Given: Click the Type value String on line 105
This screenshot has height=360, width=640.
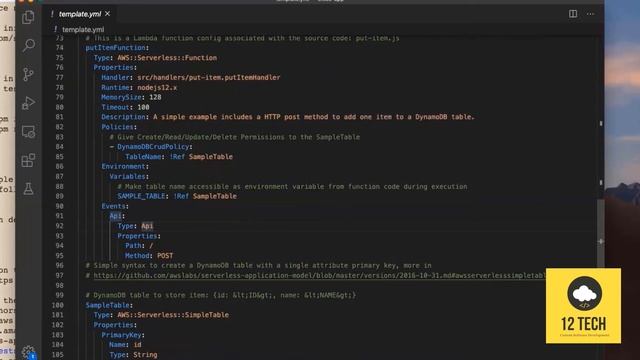Looking at the screenshot, I should pyautogui.click(x=145, y=355).
